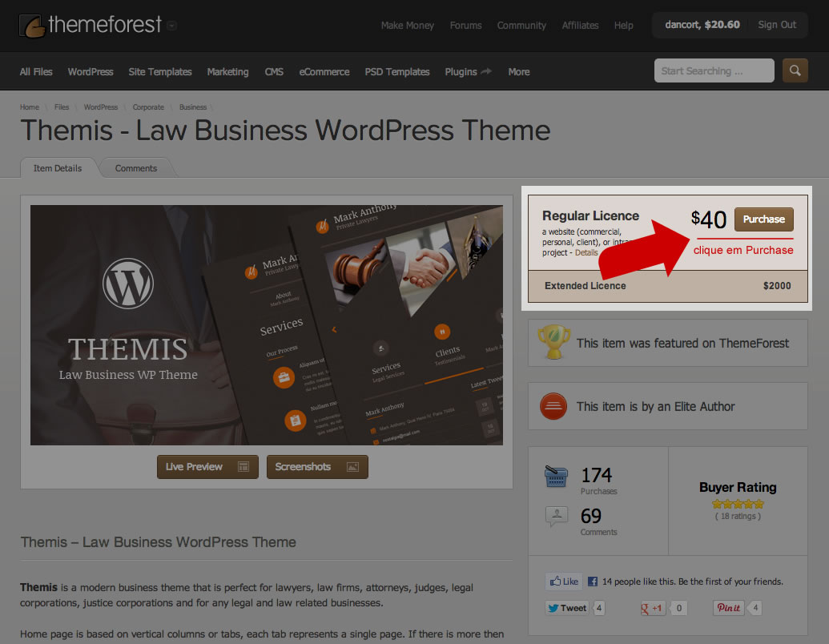The image size is (829, 644).
Task: Click the Google +1 button
Action: click(652, 608)
